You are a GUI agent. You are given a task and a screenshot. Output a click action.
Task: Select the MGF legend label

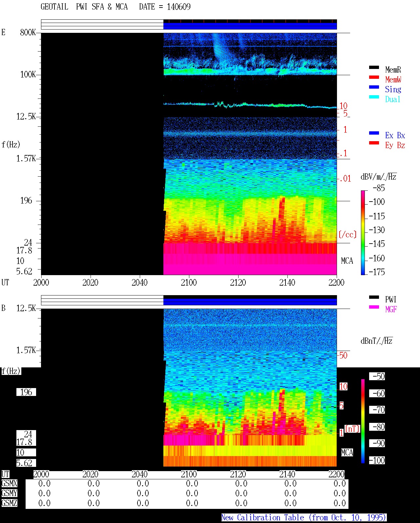click(x=391, y=309)
